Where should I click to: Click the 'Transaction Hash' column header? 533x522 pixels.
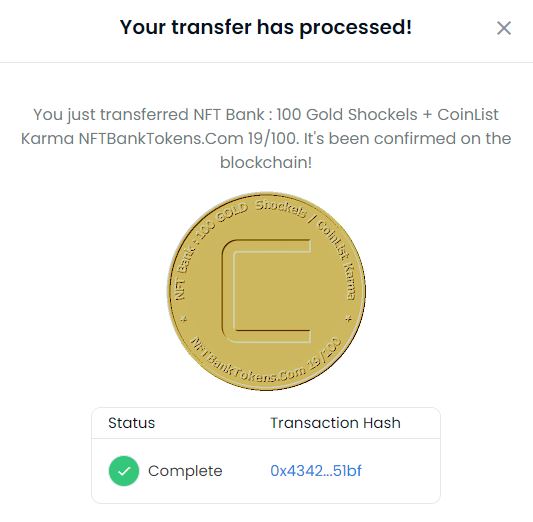tap(336, 423)
